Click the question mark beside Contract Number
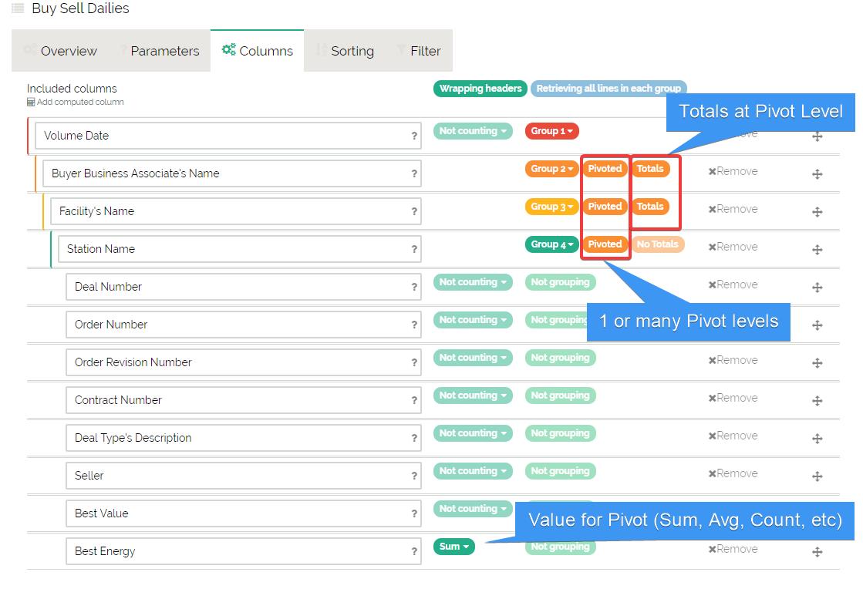The image size is (863, 616). (414, 400)
